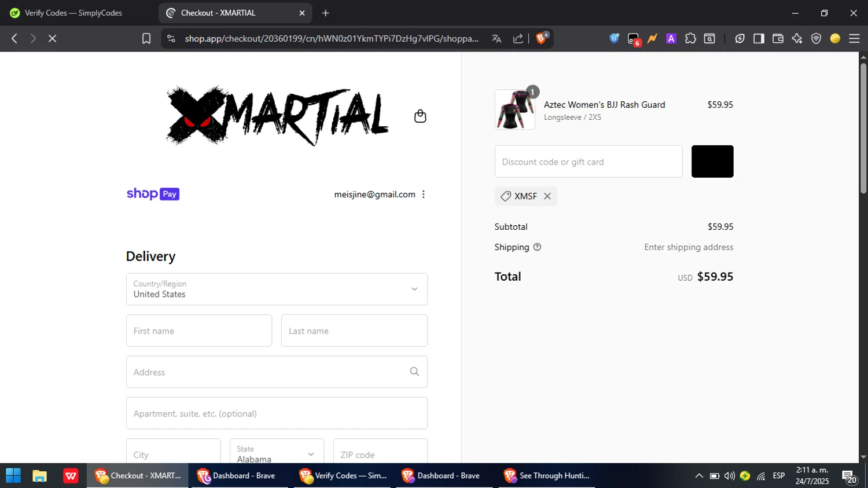This screenshot has width=868, height=488.
Task: Click the address search magnifier icon
Action: (x=414, y=372)
